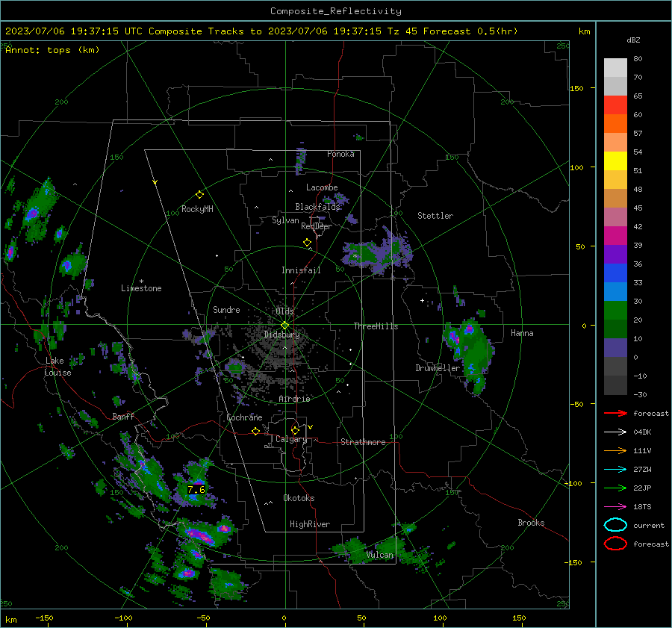
Task: Click the red forecast arrow in legend
Action: pos(615,413)
